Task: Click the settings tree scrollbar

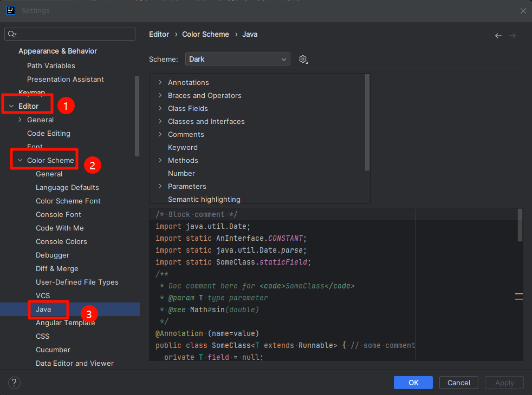Action: [137, 116]
